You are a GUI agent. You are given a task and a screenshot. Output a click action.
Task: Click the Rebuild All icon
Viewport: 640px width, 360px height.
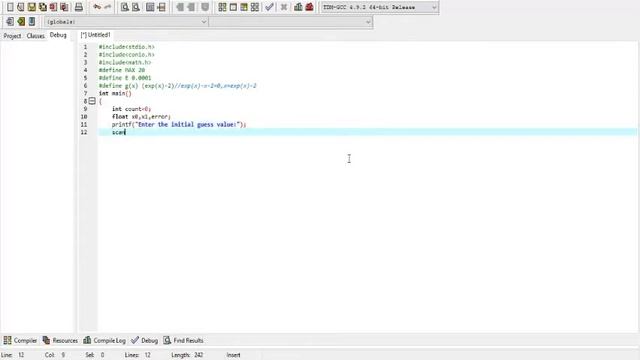pos(255,7)
